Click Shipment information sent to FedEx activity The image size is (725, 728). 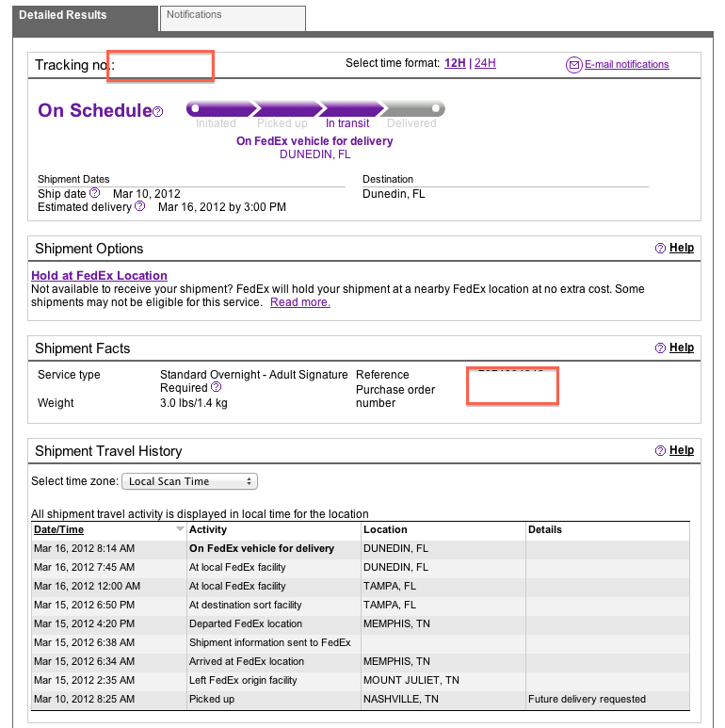[270, 642]
